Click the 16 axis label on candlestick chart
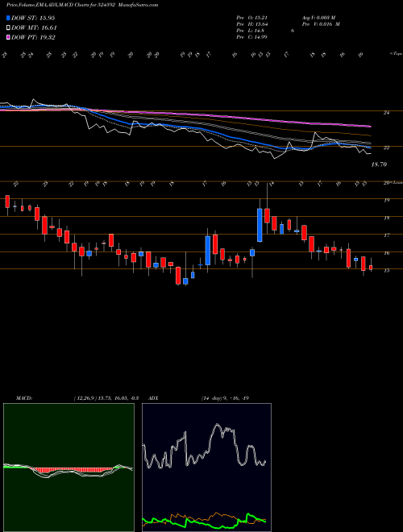Image resolution: width=403 pixels, height=532 pixels. (386, 253)
